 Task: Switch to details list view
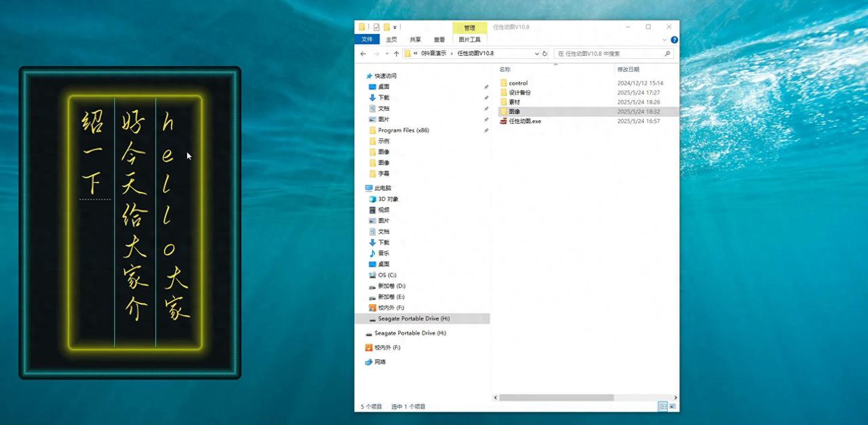coord(662,406)
